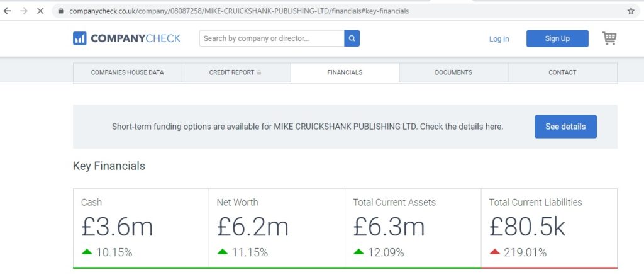Click the Total Current Liabilities label

(536, 202)
